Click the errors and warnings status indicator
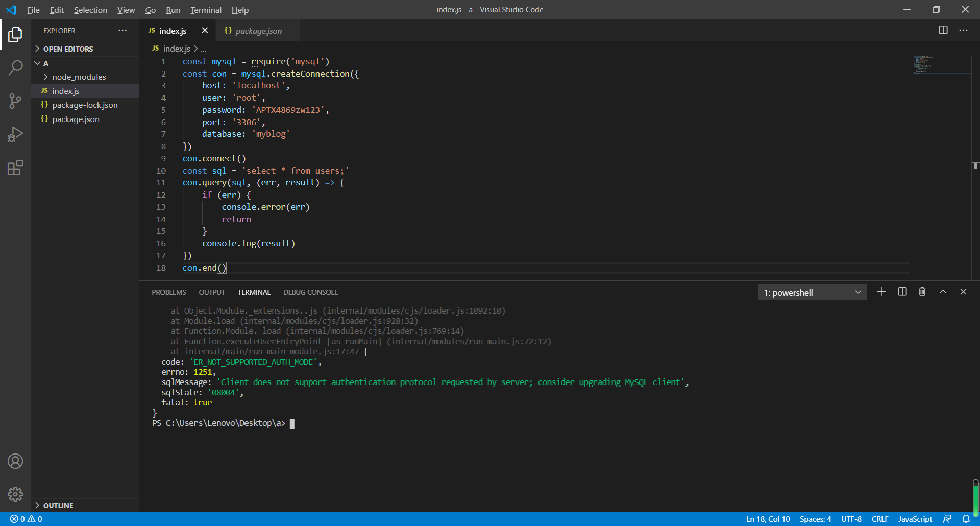 point(26,519)
